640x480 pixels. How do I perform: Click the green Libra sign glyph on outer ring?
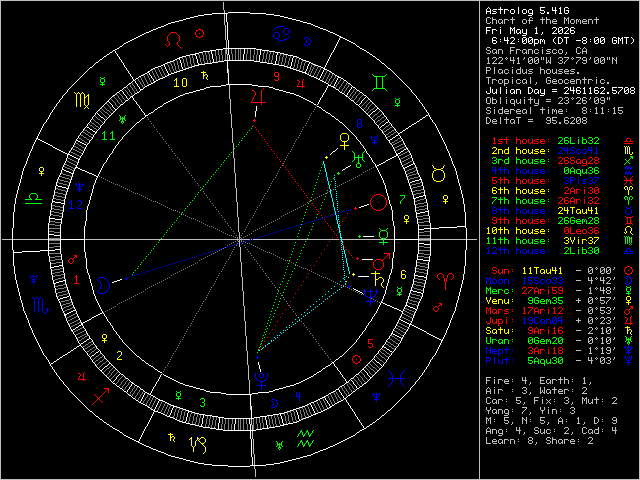point(33,199)
